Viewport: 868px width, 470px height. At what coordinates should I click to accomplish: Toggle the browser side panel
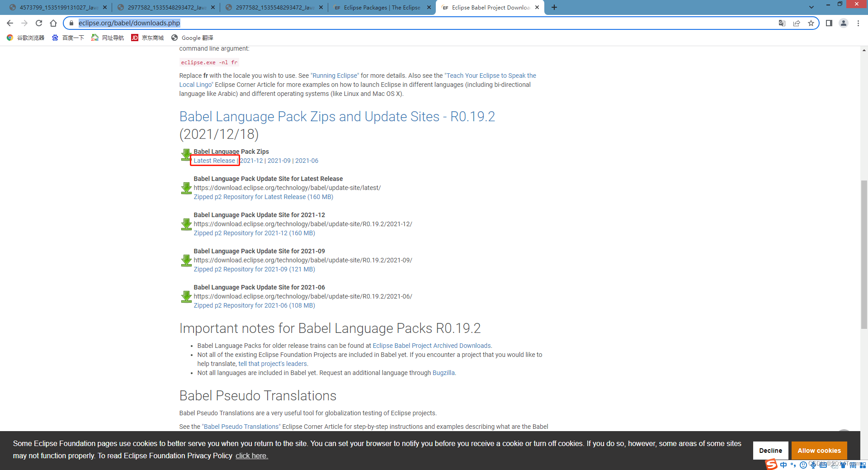pos(829,23)
